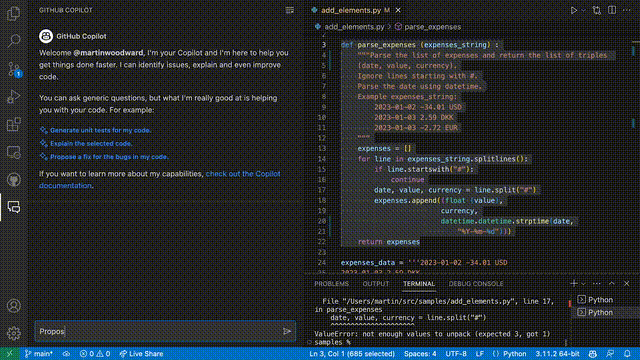The height and width of the screenshot is (360, 640).
Task: Send the Copilot chat message
Action: (x=287, y=331)
